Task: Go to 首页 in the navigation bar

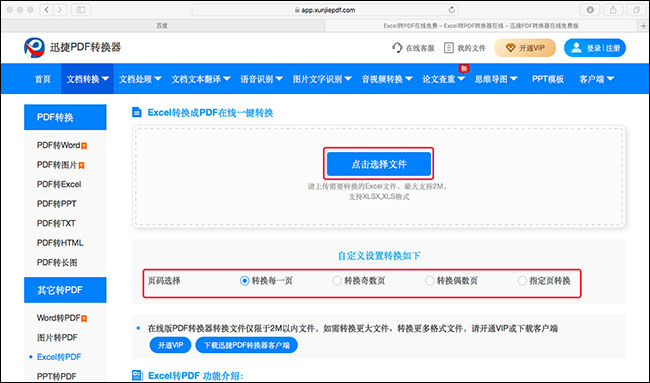Action: 43,79
